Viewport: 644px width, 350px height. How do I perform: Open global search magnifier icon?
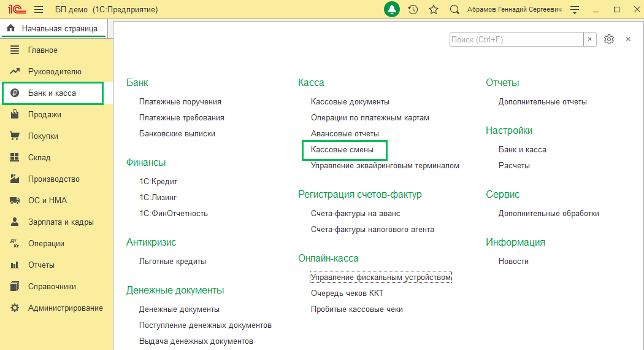[454, 9]
